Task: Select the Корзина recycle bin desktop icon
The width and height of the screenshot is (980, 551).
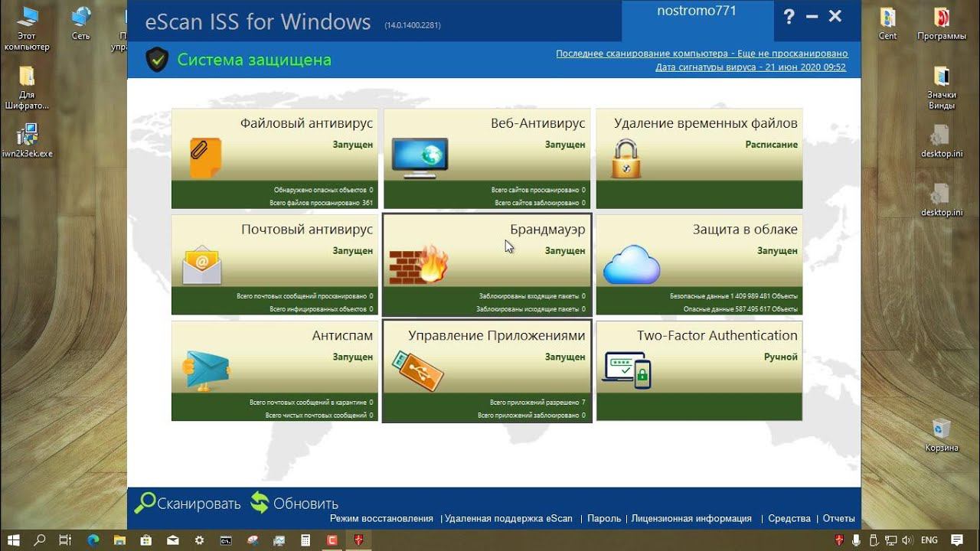Action: (x=941, y=435)
